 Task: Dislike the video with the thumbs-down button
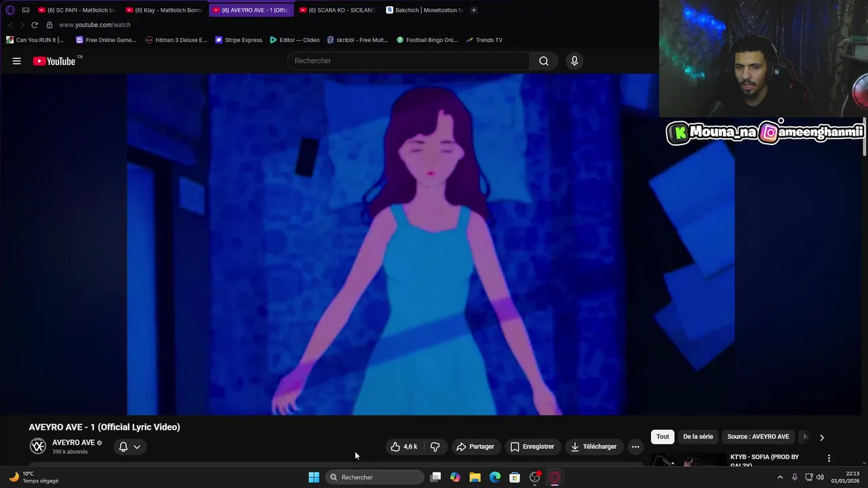click(435, 447)
